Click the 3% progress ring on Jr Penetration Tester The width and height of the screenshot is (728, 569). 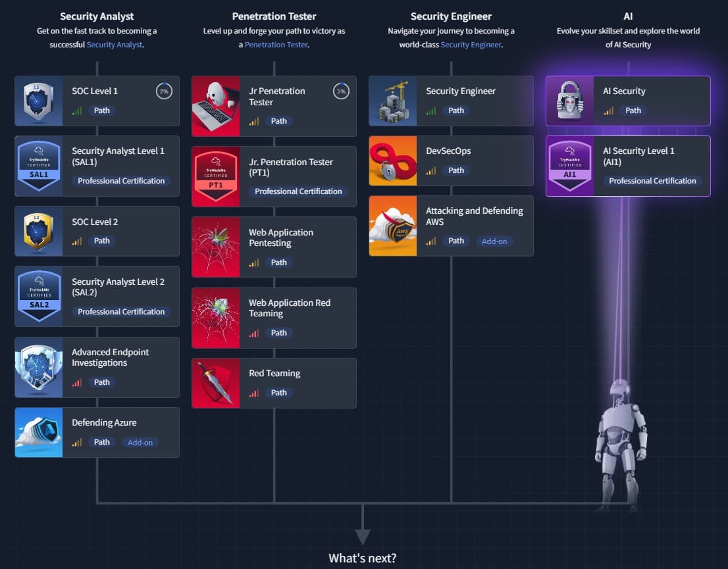(x=341, y=91)
